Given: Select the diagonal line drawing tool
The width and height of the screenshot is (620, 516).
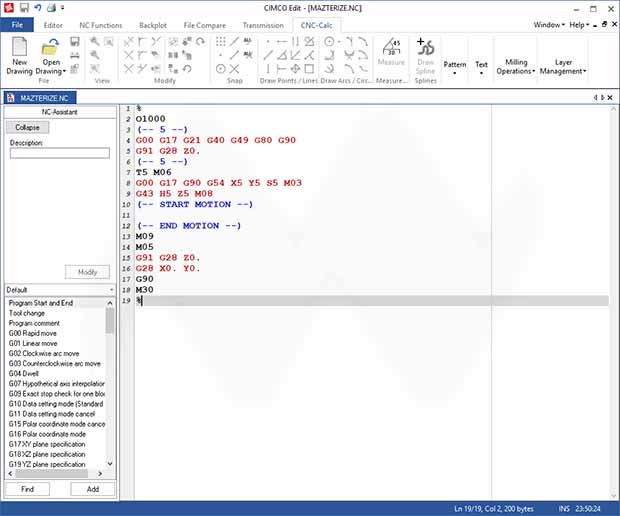Looking at the screenshot, I should pos(268,55).
